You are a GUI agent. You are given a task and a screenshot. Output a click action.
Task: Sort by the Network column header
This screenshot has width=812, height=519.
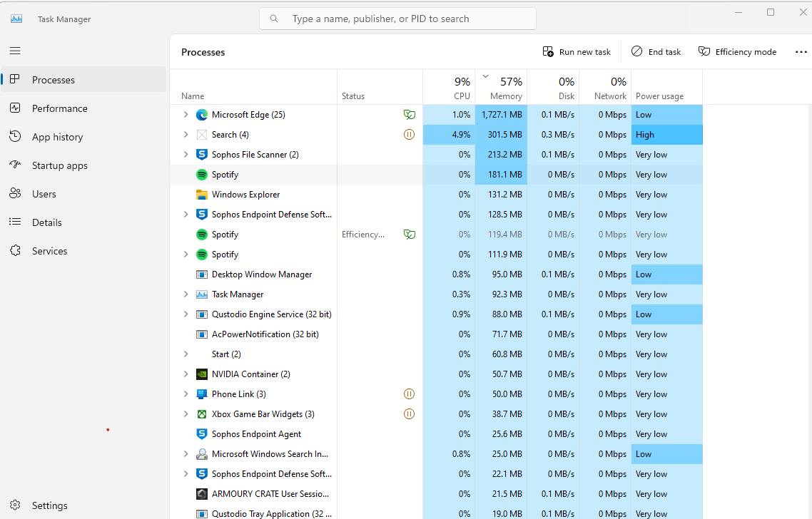605,88
